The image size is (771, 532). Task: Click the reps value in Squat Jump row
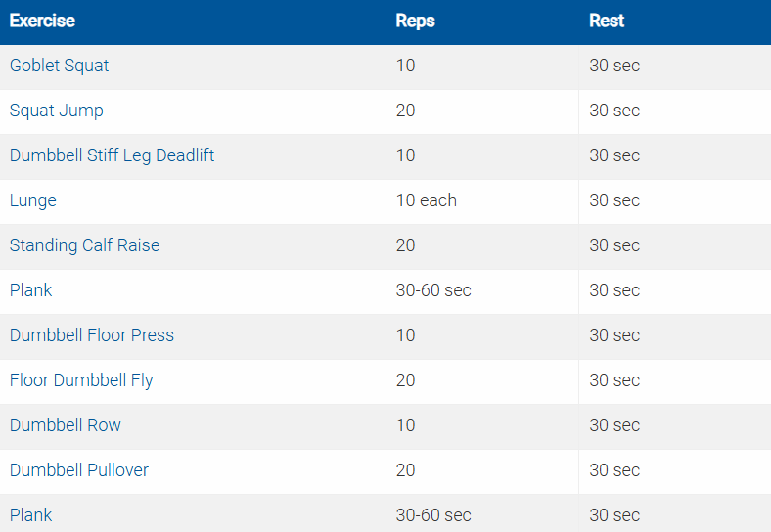point(405,111)
